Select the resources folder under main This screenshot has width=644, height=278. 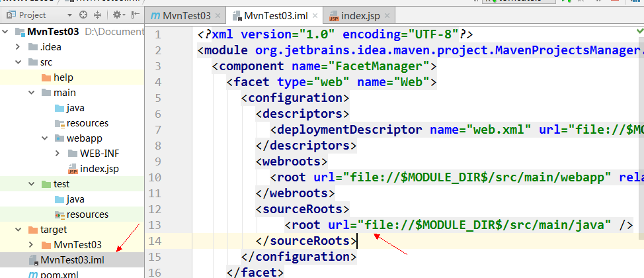87,123
